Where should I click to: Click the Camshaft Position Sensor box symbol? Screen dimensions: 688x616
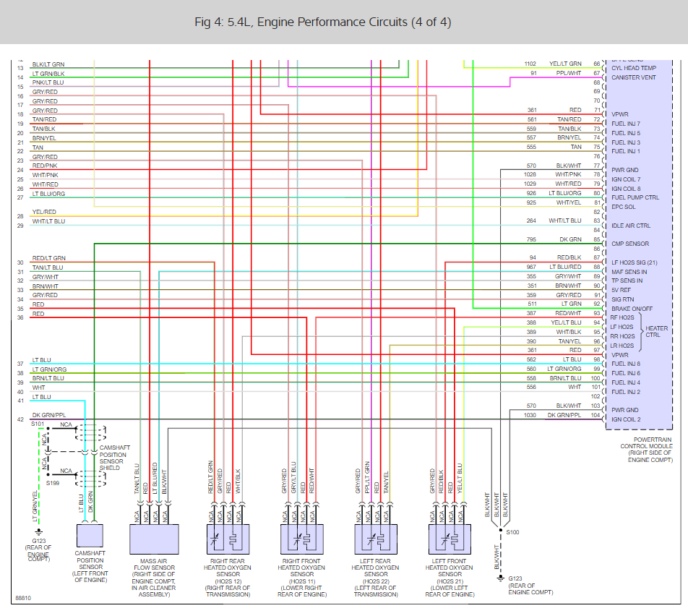coord(90,536)
